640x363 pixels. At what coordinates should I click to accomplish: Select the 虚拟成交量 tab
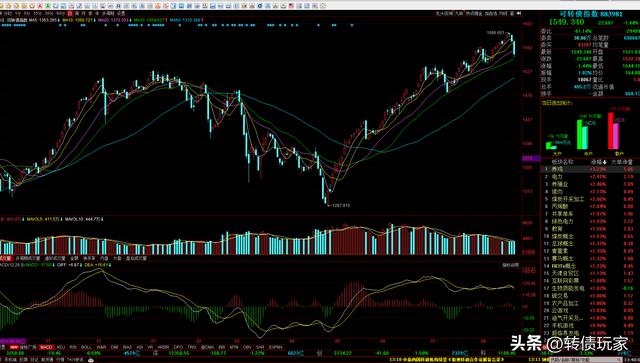tap(55, 258)
